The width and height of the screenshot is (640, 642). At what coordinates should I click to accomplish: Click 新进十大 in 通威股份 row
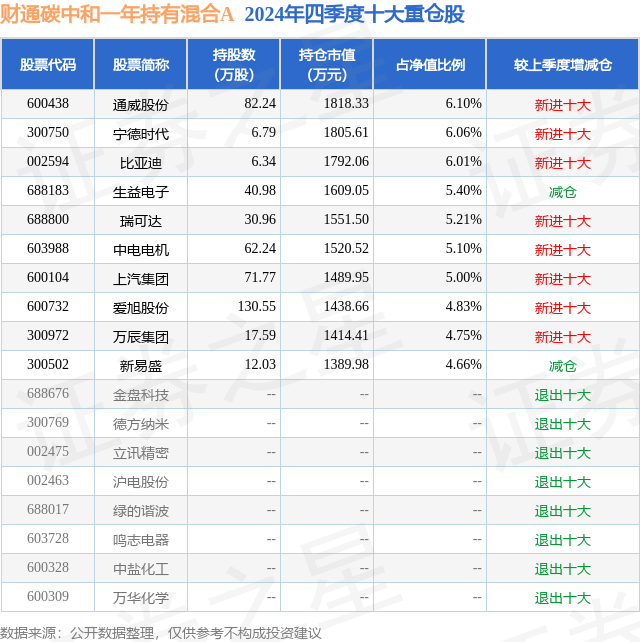[x=563, y=105]
